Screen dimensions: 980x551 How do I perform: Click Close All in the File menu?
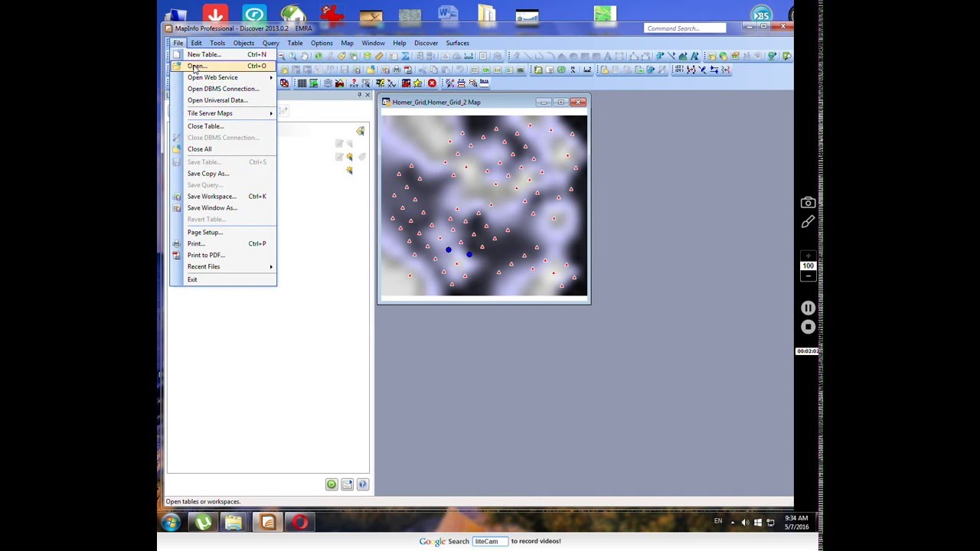coord(223,149)
